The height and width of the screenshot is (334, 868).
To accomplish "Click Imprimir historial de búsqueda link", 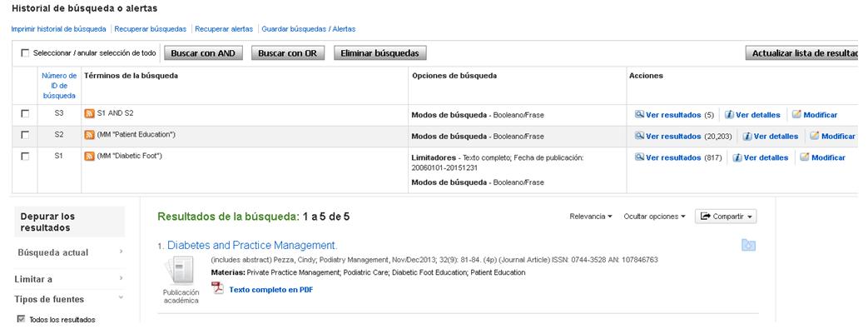I will [58, 29].
